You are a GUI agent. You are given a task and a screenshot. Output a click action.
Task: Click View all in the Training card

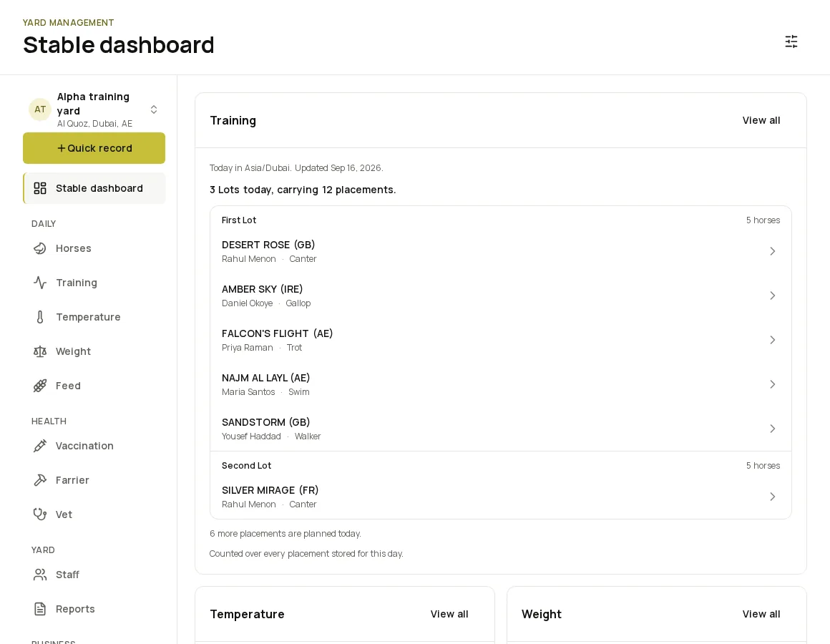(x=761, y=121)
